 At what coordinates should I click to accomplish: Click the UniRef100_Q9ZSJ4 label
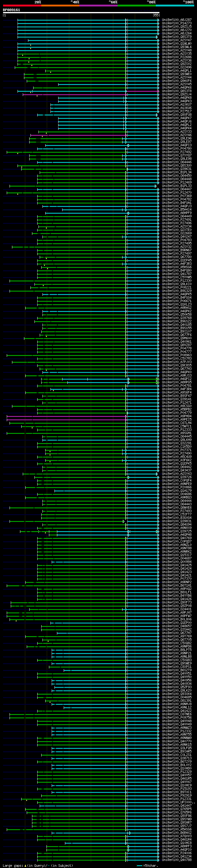177,94
